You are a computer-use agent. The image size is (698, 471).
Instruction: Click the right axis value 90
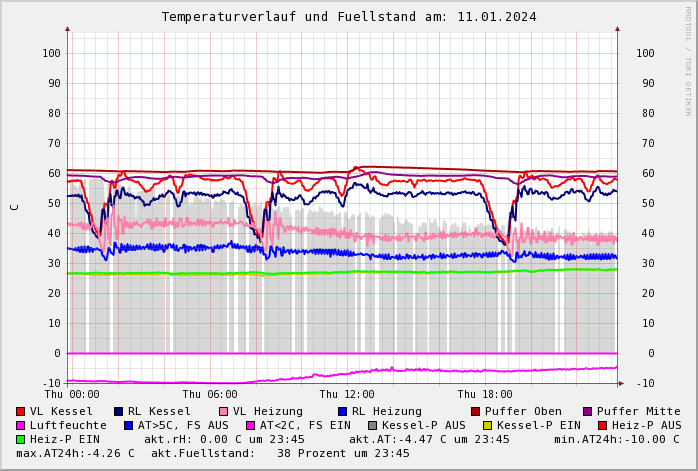tap(648, 83)
